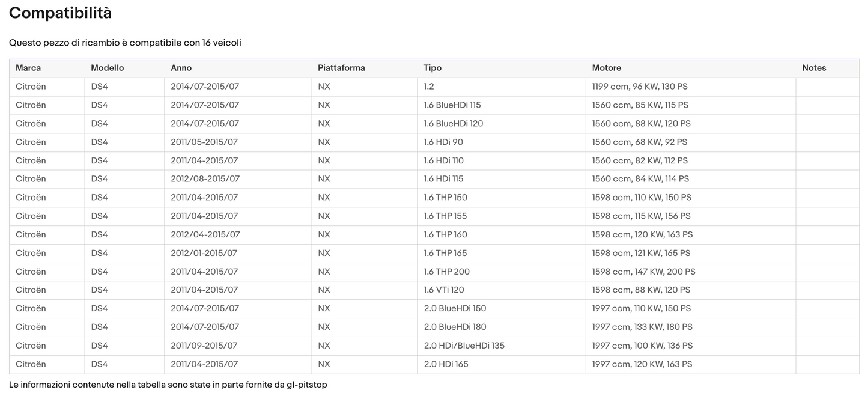Viewport: 868px width, 399px height.
Task: Select the Piattaforma column header
Action: tap(341, 68)
